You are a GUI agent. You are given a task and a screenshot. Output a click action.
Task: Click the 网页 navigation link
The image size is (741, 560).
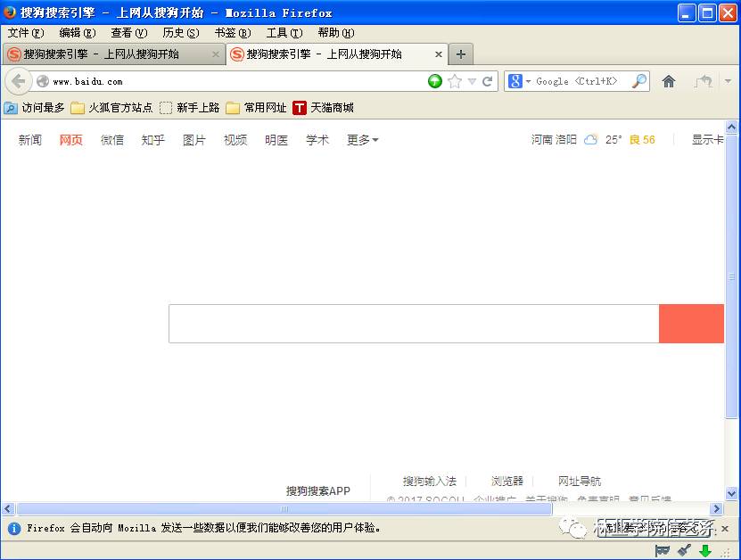click(70, 140)
